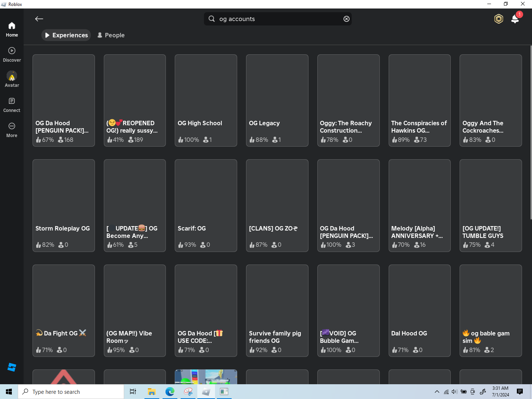Click the 'Scarif: OG' title text
532x399 pixels.
click(x=192, y=228)
